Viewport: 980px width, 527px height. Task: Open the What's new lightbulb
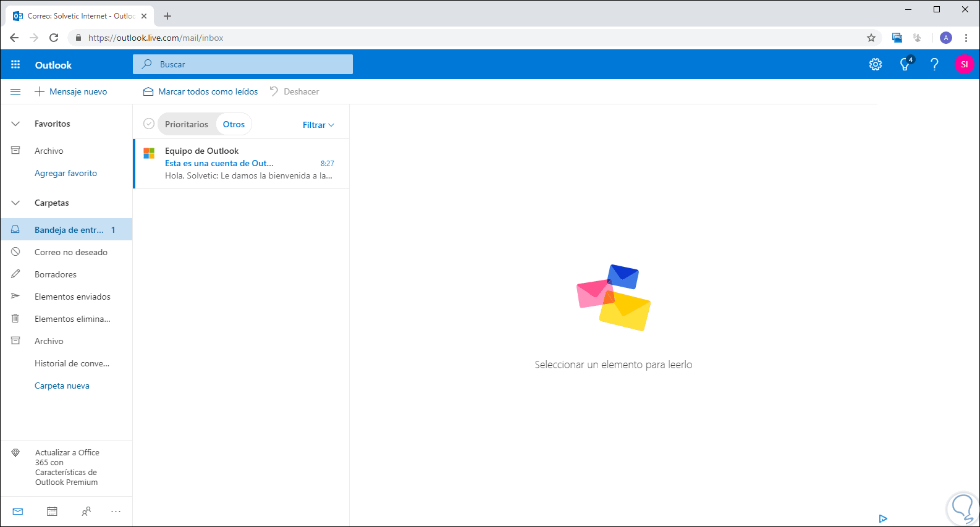(906, 64)
